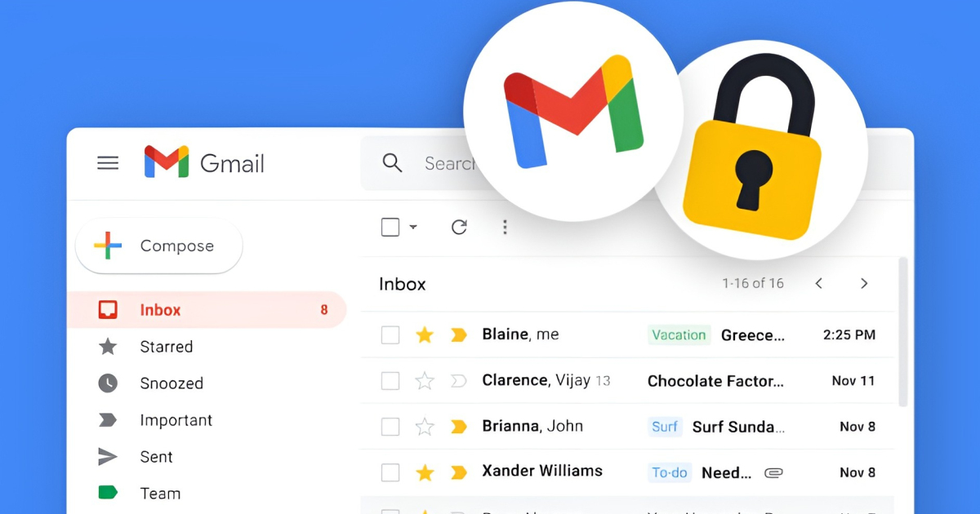Check the Xander Williams email checkbox
The width and height of the screenshot is (980, 514).
[390, 472]
